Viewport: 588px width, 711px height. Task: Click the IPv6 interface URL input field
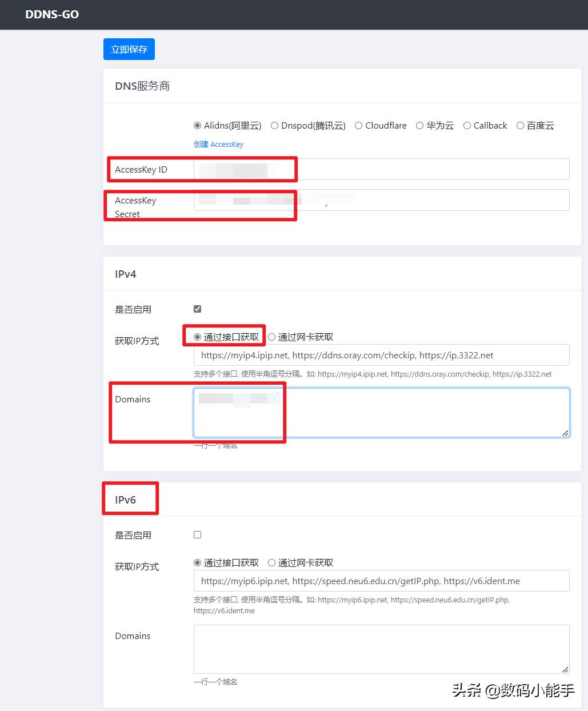[x=381, y=581]
